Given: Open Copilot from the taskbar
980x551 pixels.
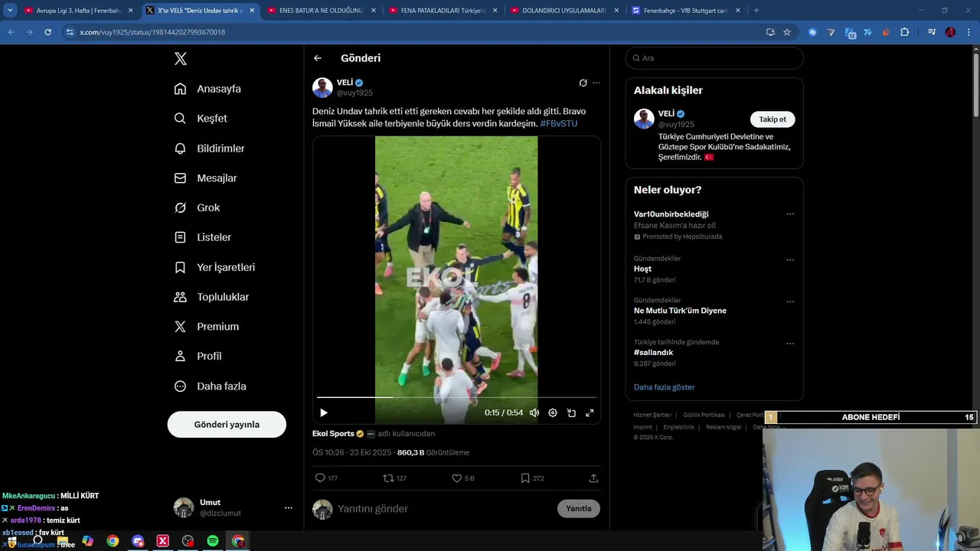Looking at the screenshot, I should (87, 541).
